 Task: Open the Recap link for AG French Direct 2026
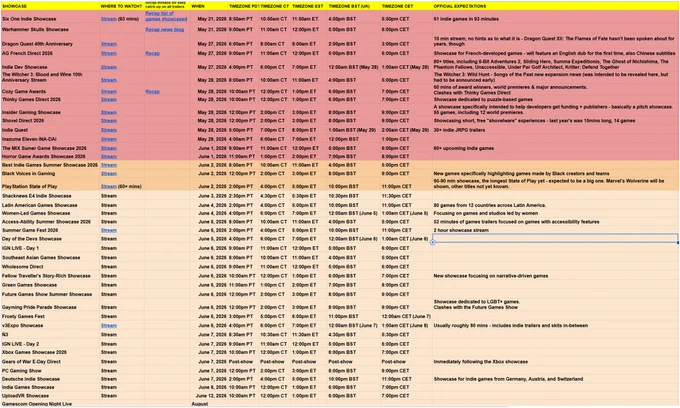tap(152, 53)
